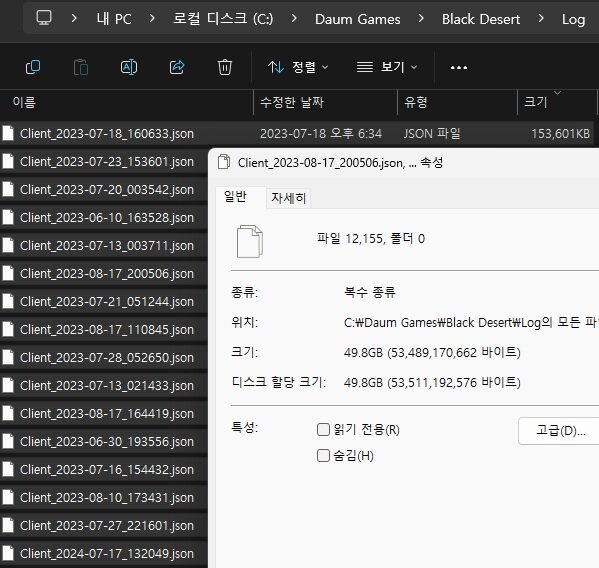Screen dimensions: 599x568
Task: Navigate to Daum Games in breadcrumb
Action: pos(358,19)
